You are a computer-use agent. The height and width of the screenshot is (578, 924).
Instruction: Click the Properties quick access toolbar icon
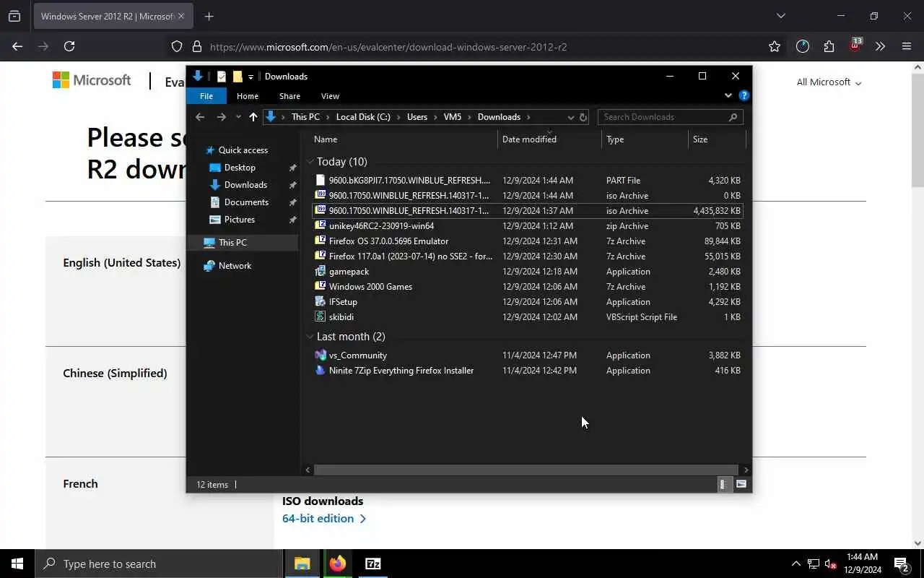tap(222, 77)
